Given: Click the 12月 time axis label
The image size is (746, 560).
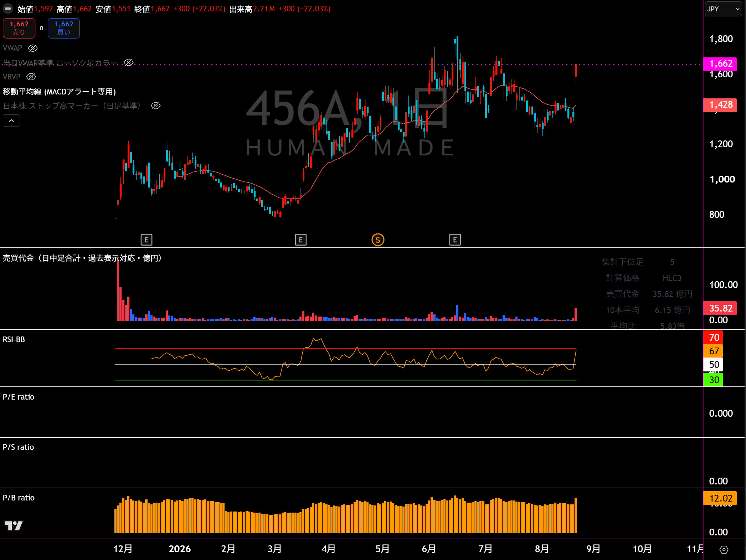Looking at the screenshot, I should point(123,549).
